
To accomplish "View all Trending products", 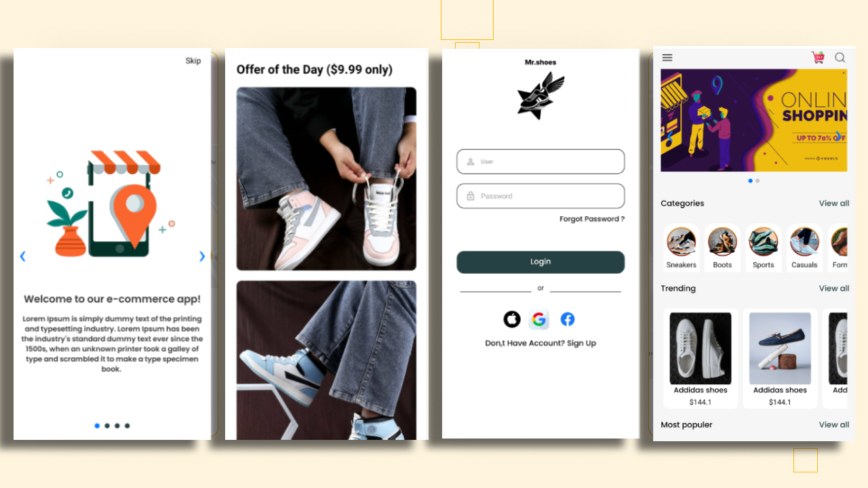I will [834, 288].
